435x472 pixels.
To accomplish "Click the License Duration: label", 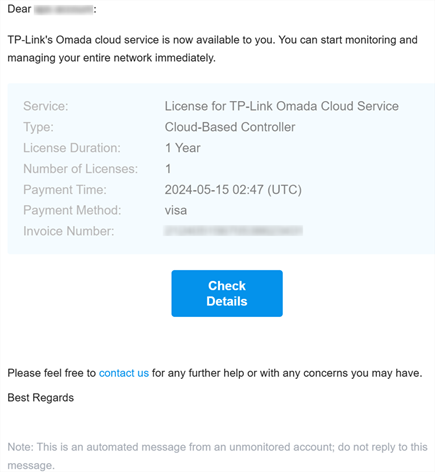I will [72, 148].
